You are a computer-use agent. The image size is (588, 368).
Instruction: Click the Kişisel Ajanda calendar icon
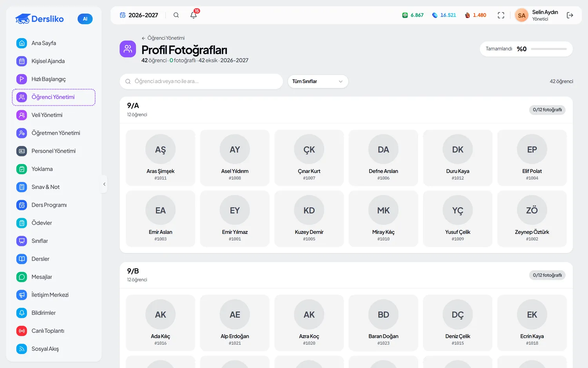22,61
